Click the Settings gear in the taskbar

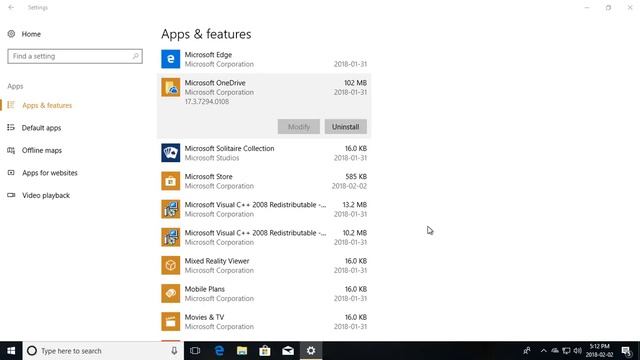click(x=311, y=351)
